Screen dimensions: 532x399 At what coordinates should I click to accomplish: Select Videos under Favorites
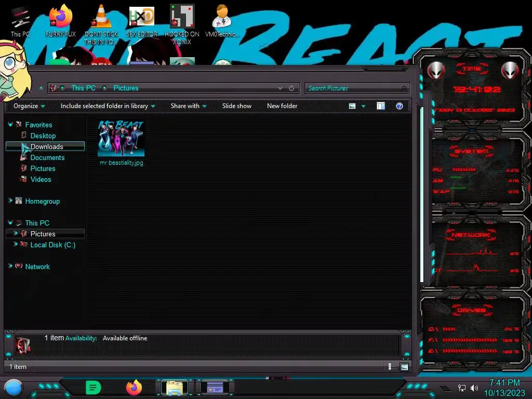tap(41, 179)
